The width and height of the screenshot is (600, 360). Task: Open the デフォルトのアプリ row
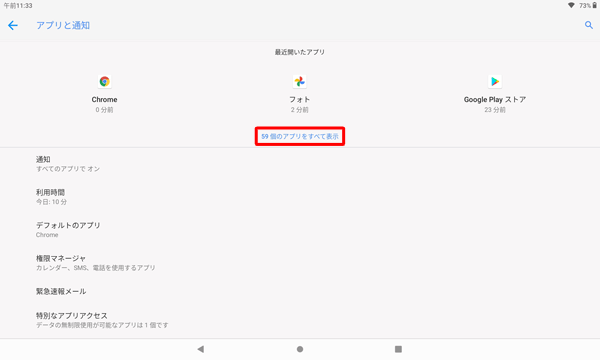[x=300, y=230]
